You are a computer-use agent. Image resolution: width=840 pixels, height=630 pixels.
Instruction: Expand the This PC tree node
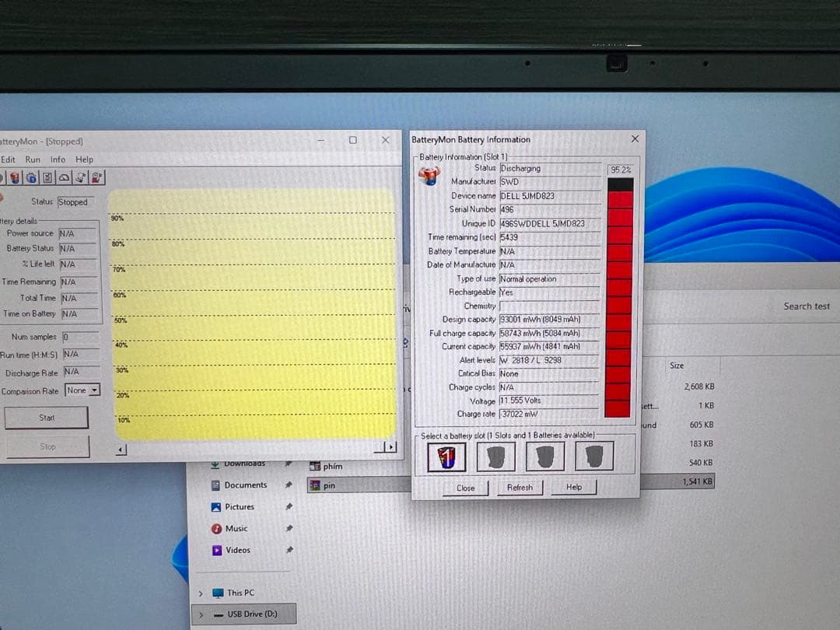click(201, 593)
